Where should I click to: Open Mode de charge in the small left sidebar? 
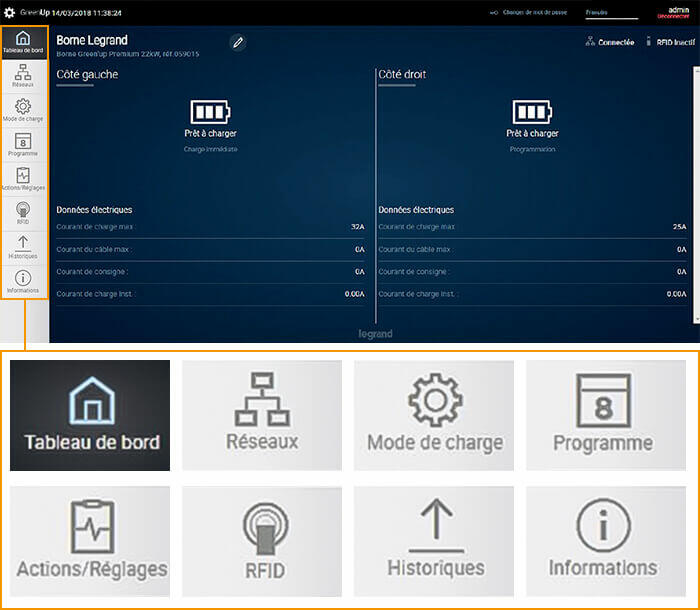[x=23, y=110]
